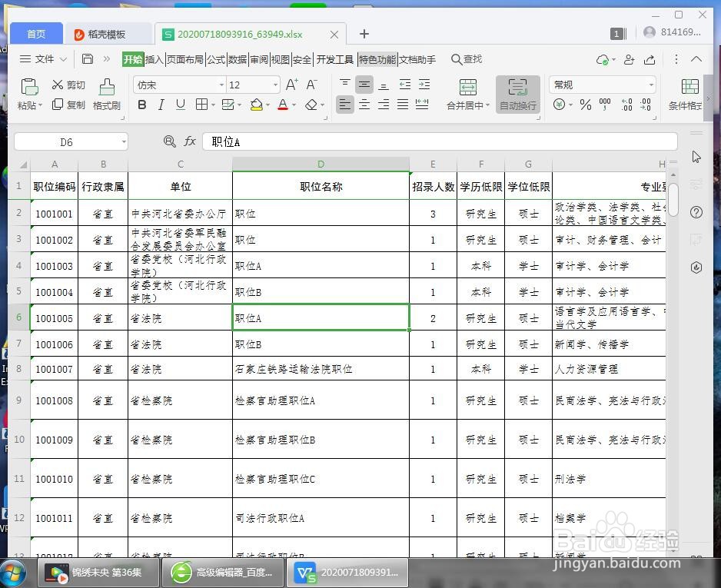Click the bold formatting icon
The height and width of the screenshot is (588, 721).
[141, 105]
